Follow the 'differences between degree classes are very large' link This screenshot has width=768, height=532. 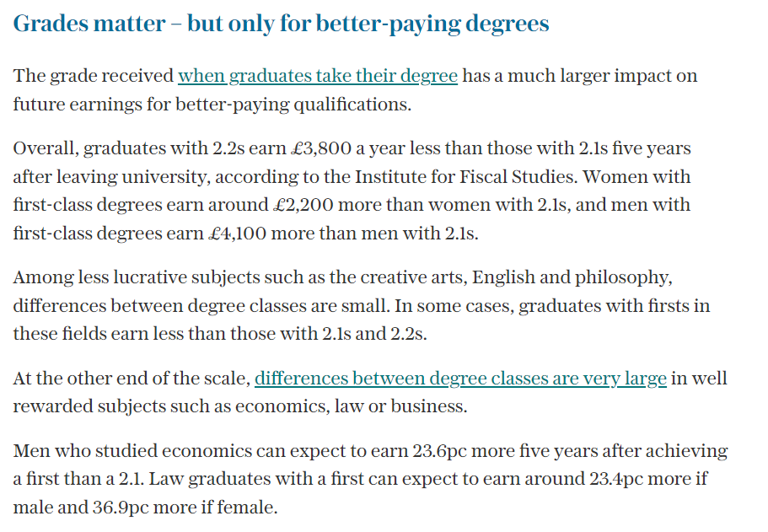460,379
